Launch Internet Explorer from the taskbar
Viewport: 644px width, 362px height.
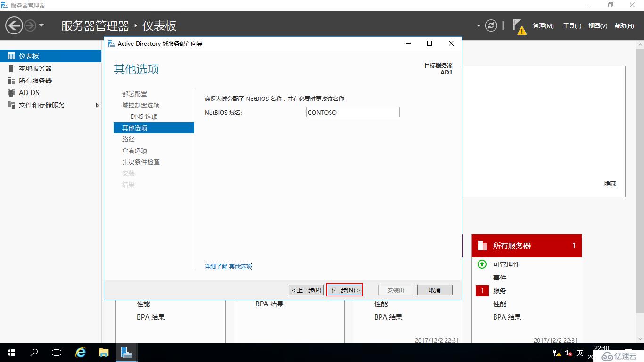coord(81,353)
